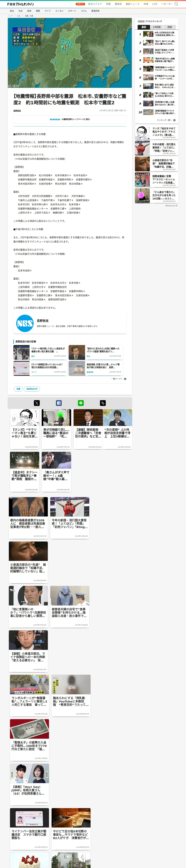This screenshot has height=868, width=186.
Task: Select エンタメ category in sub navigation
Action: [x=59, y=11]
